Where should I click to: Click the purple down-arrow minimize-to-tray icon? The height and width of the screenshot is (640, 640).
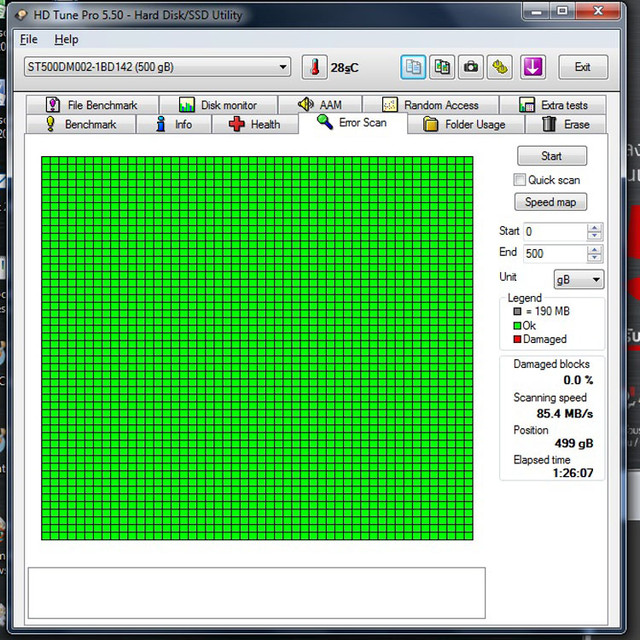click(x=533, y=67)
